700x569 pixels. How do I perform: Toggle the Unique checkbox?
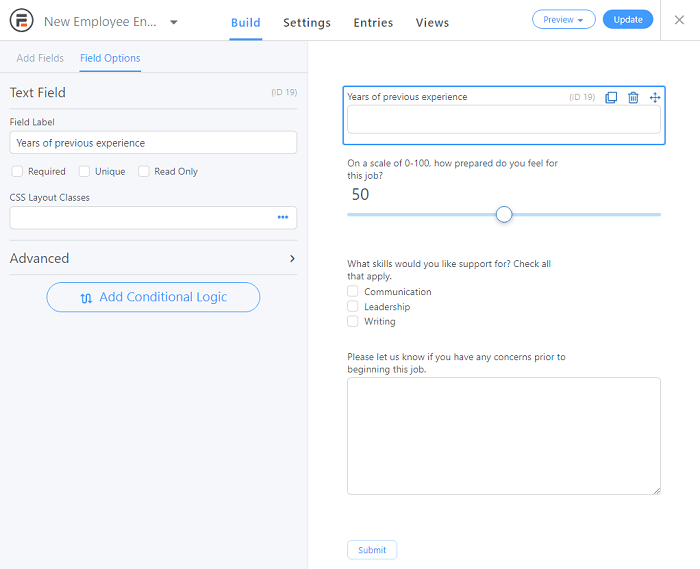[x=84, y=171]
